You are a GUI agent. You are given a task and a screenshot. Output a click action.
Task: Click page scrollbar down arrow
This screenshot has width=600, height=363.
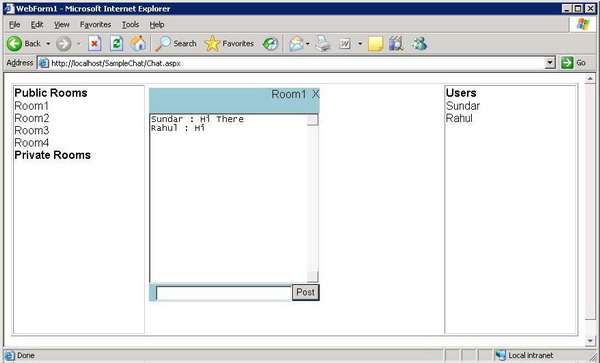pos(590,340)
